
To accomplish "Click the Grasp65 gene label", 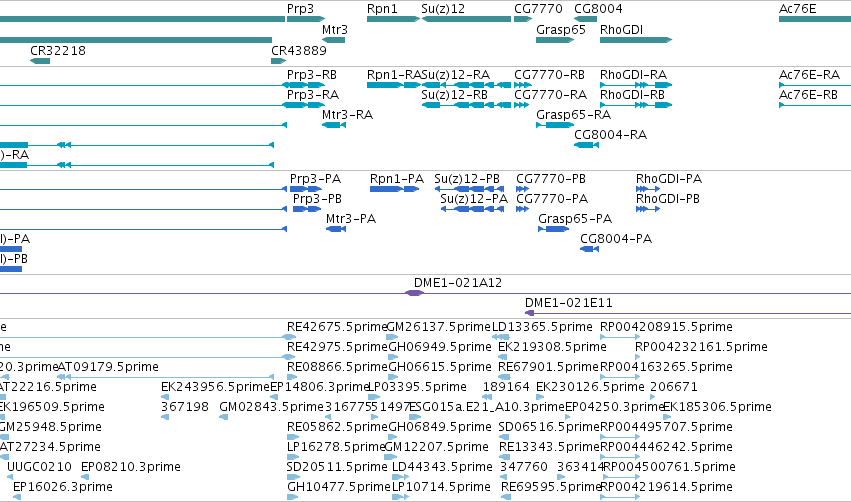I will [561, 30].
